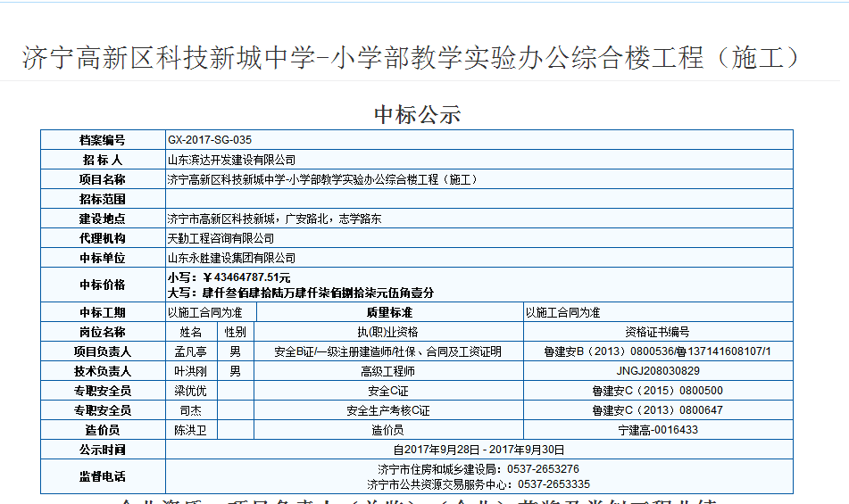Image resolution: width=849 pixels, height=504 pixels.
Task: Click cost engineer certificate 宁建高-0016433
Action: click(x=657, y=430)
